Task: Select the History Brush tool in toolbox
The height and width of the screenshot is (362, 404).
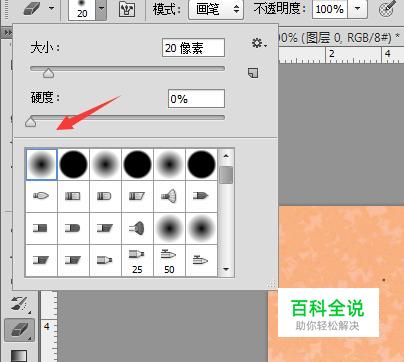Action: coord(20,304)
